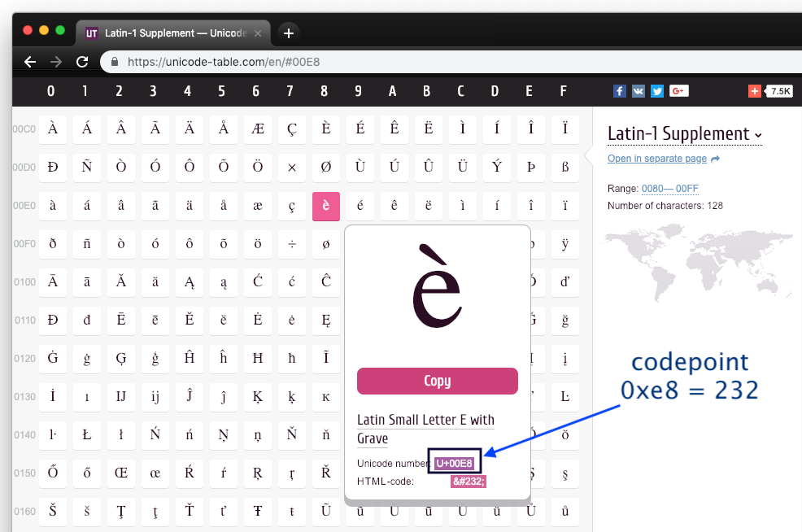Go back using the browser back arrow

[30, 62]
